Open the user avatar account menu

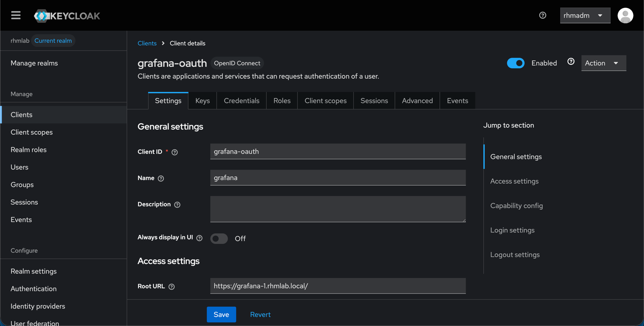625,15
